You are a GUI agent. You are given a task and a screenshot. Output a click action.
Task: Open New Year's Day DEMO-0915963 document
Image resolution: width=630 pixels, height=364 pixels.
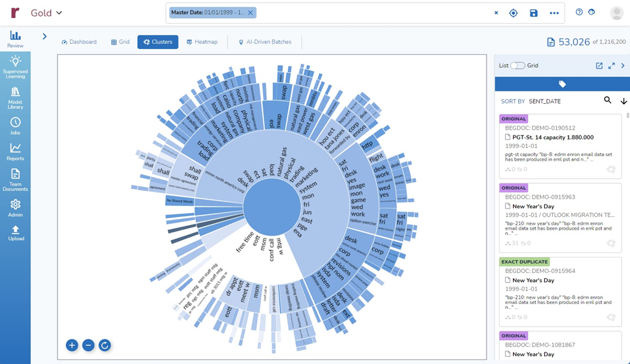533,207
